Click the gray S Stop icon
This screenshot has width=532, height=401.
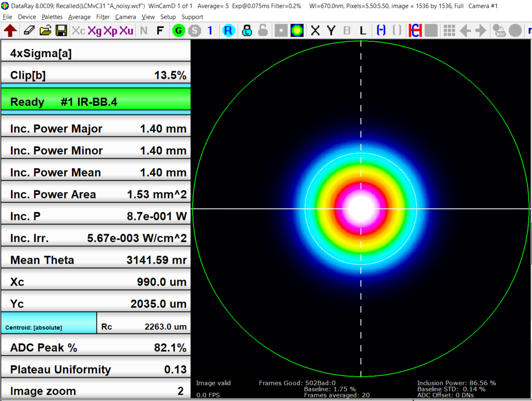point(195,31)
